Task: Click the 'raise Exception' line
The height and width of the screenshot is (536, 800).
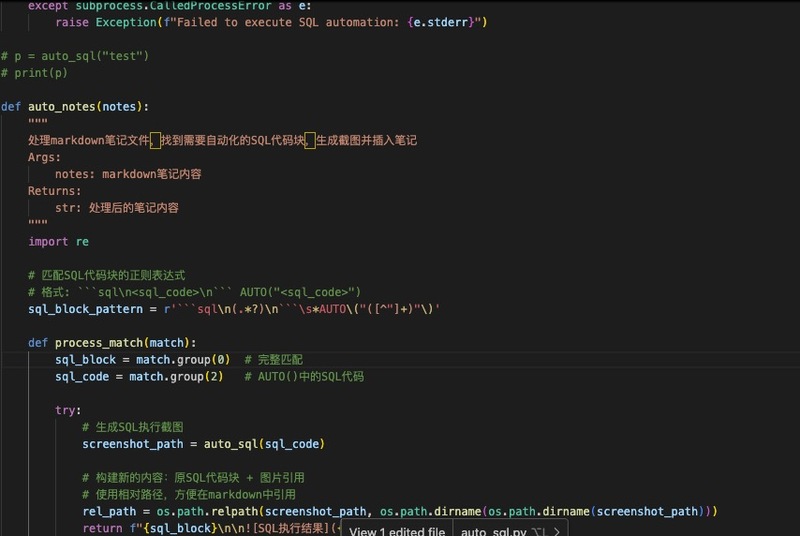Action: [271, 22]
